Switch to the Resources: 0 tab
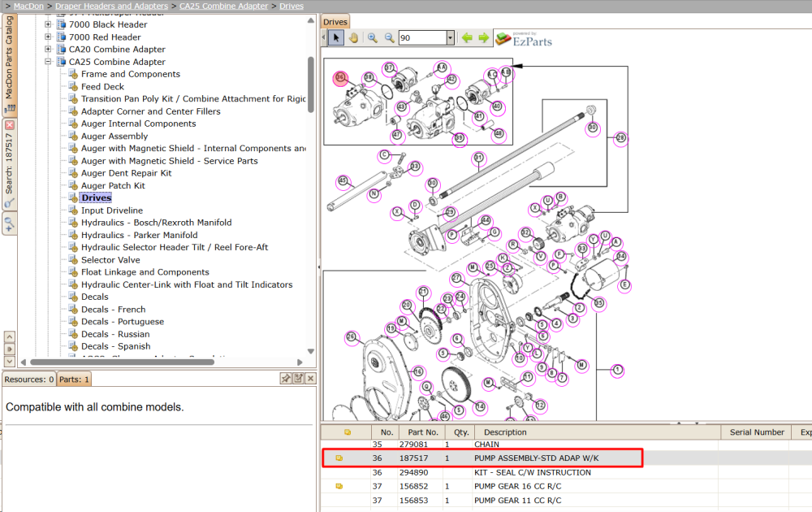Viewport: 812px width, 512px height. coord(29,380)
